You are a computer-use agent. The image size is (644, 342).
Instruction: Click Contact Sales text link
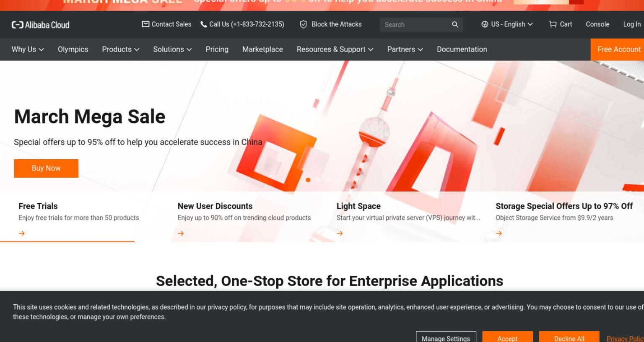[x=171, y=24]
